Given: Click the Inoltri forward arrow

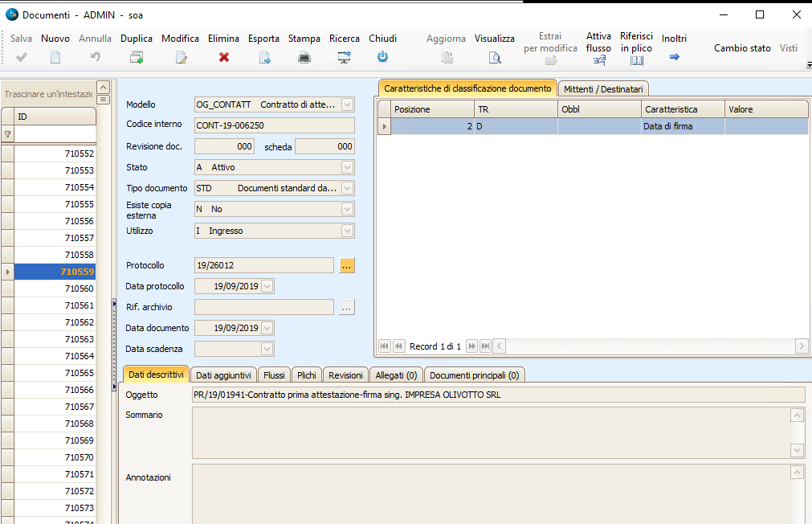Looking at the screenshot, I should (675, 56).
